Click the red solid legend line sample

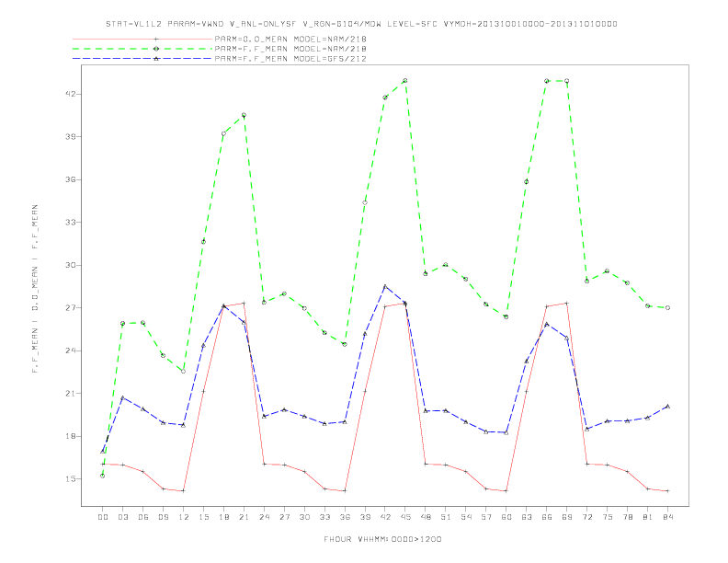tap(142, 39)
